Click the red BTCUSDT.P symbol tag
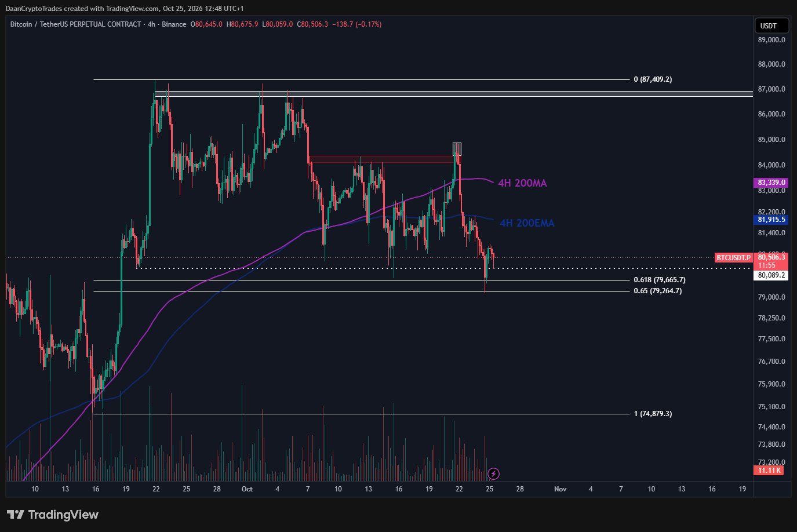 pyautogui.click(x=733, y=257)
